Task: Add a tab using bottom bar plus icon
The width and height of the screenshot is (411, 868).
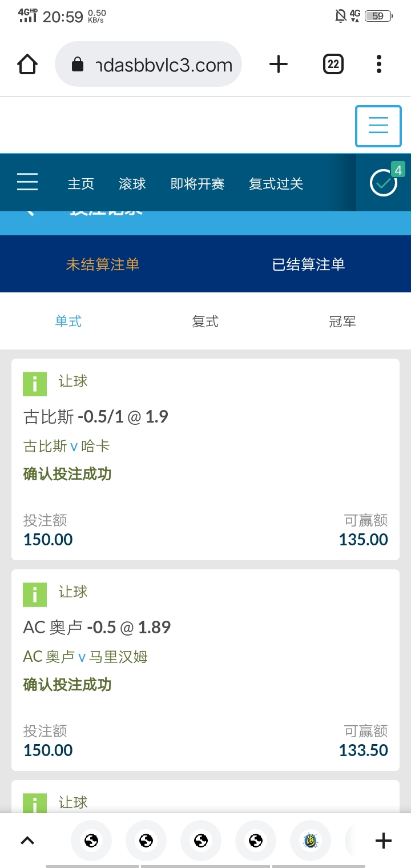Action: click(x=384, y=840)
